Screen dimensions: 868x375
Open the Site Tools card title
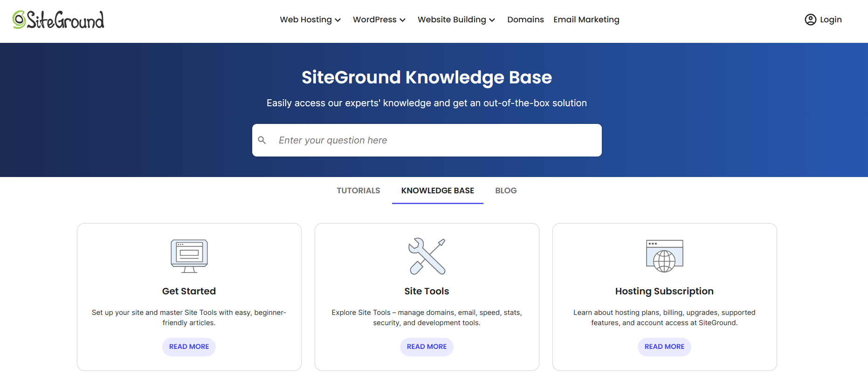[427, 291]
